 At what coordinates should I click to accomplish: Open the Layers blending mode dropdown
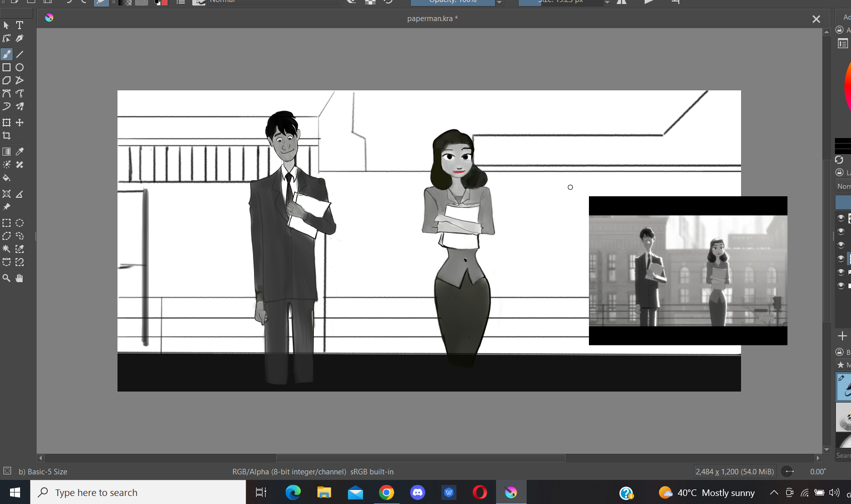[843, 186]
